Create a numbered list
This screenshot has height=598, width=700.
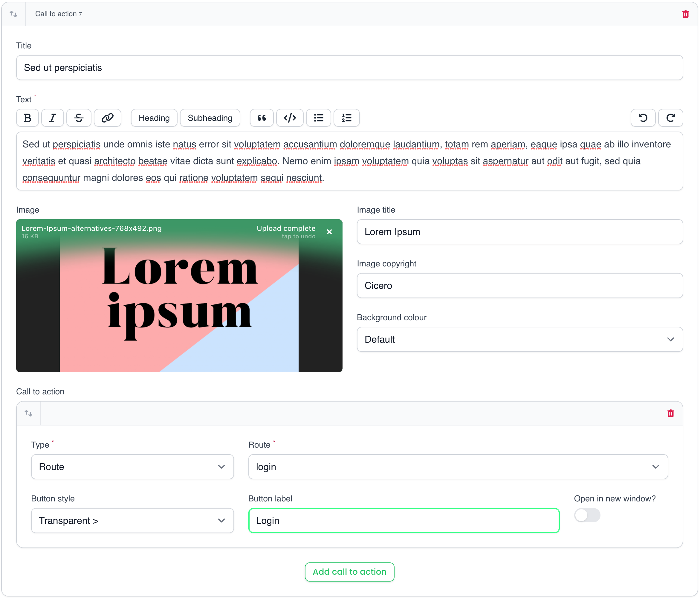point(346,118)
